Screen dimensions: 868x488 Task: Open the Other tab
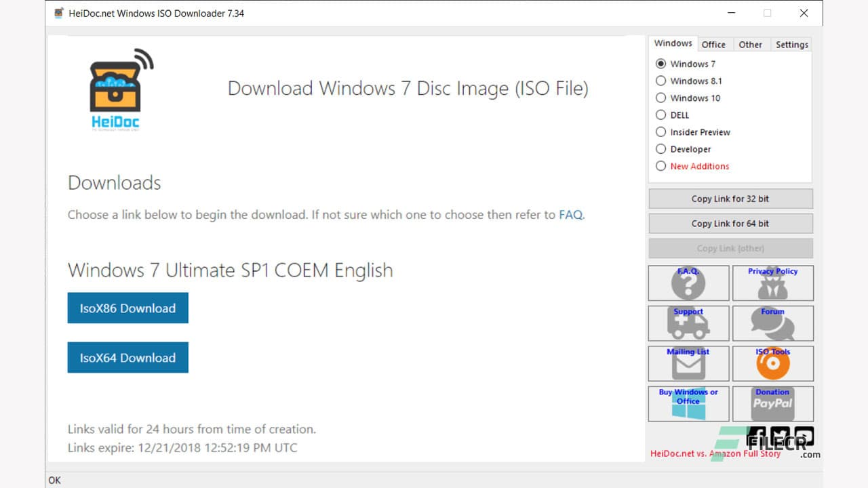(x=751, y=44)
